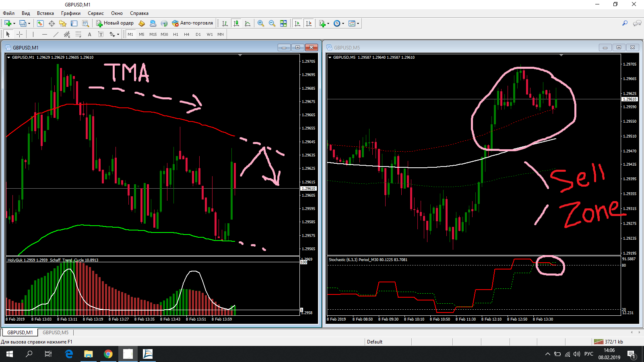This screenshot has height=362, width=644.
Task: Click the cloud server icon next to MetaEditor
Action: pyautogui.click(x=153, y=23)
